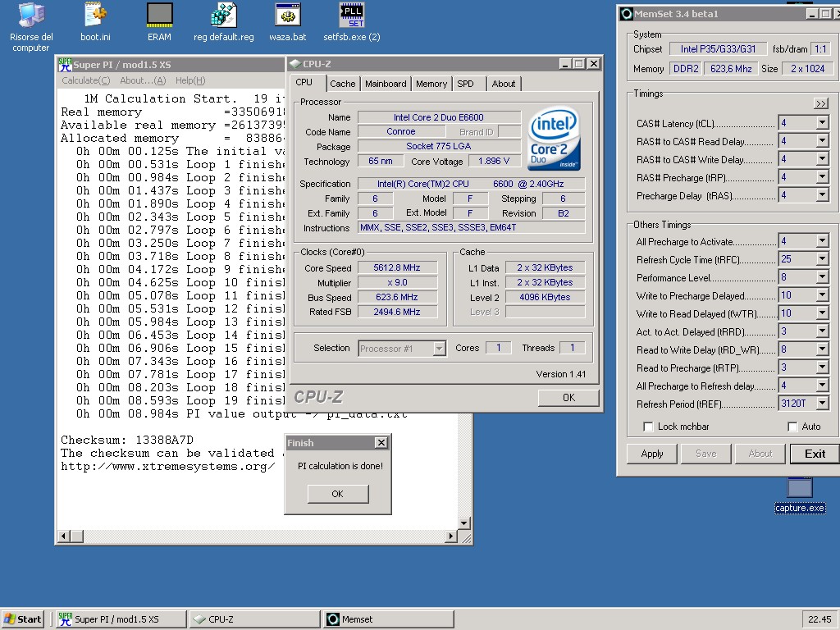Open Risorse del computer desktop icon
The image size is (840, 630).
(x=31, y=27)
